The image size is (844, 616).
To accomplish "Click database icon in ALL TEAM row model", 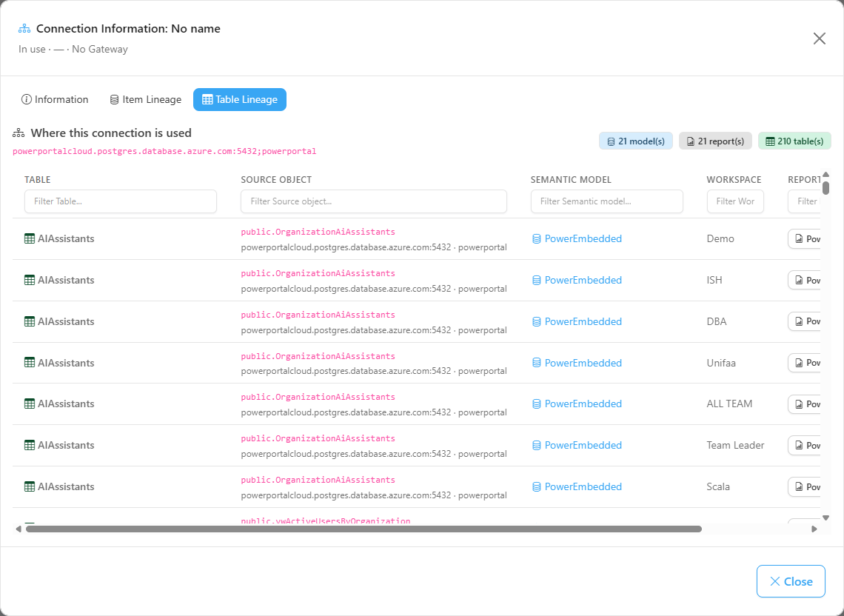I will coord(536,404).
